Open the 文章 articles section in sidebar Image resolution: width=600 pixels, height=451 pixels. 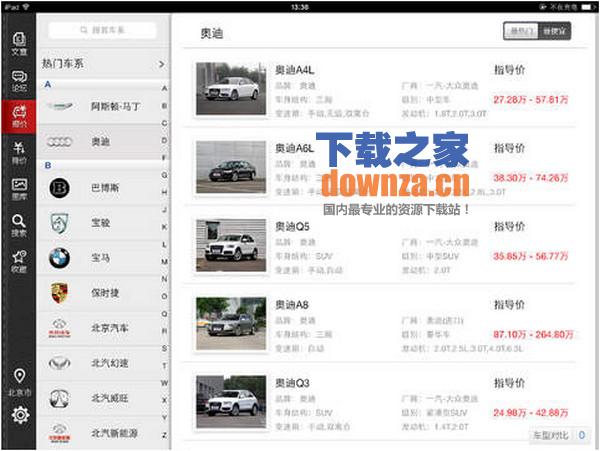(19, 44)
